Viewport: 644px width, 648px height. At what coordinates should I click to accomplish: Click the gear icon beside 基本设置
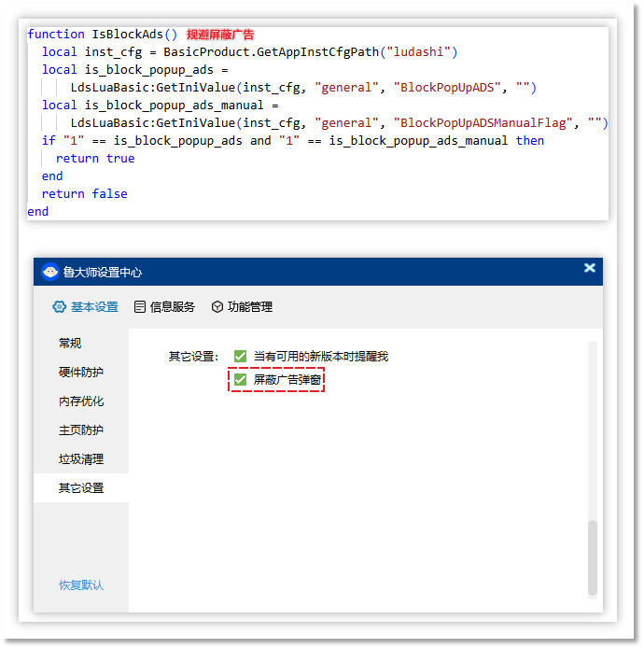[60, 307]
